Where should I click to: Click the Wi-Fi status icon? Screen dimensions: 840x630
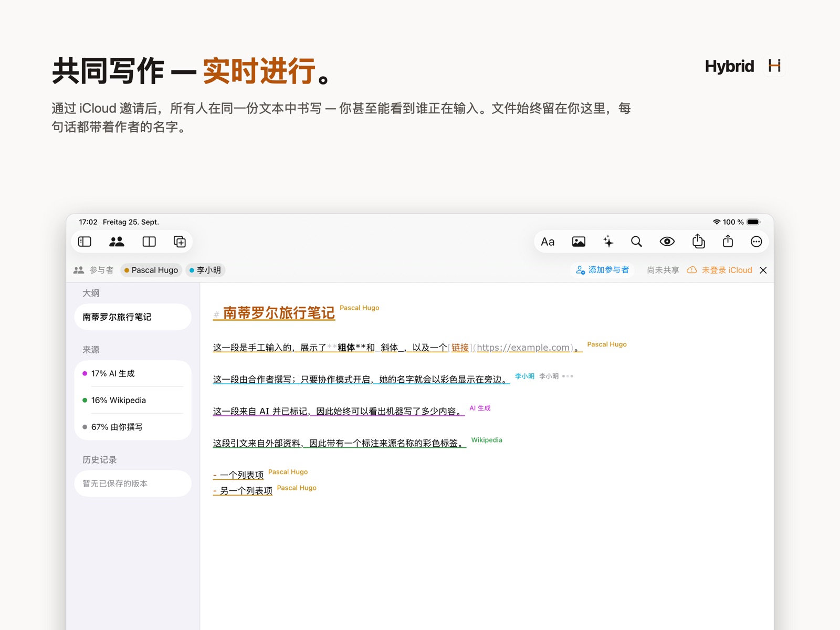pyautogui.click(x=717, y=222)
